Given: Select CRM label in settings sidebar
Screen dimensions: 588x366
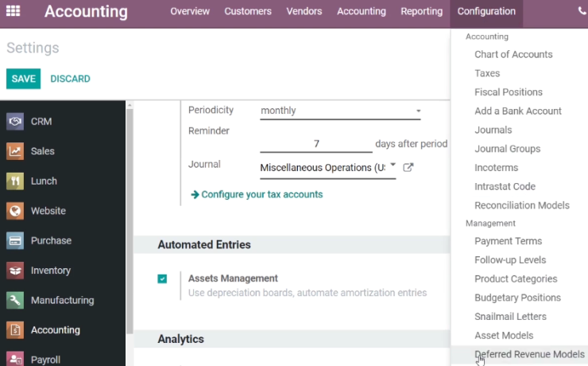Looking at the screenshot, I should tap(41, 122).
